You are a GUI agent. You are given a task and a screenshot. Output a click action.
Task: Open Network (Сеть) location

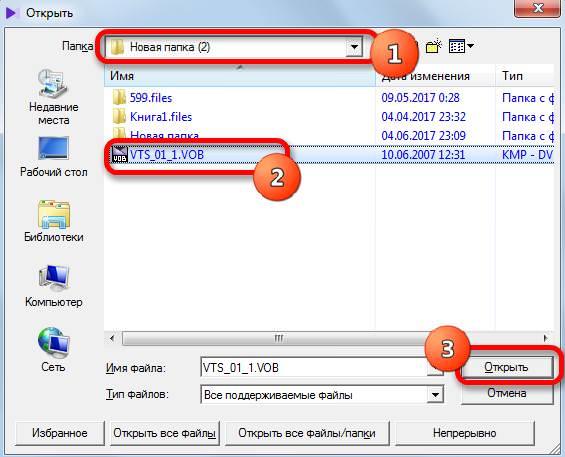click(53, 350)
